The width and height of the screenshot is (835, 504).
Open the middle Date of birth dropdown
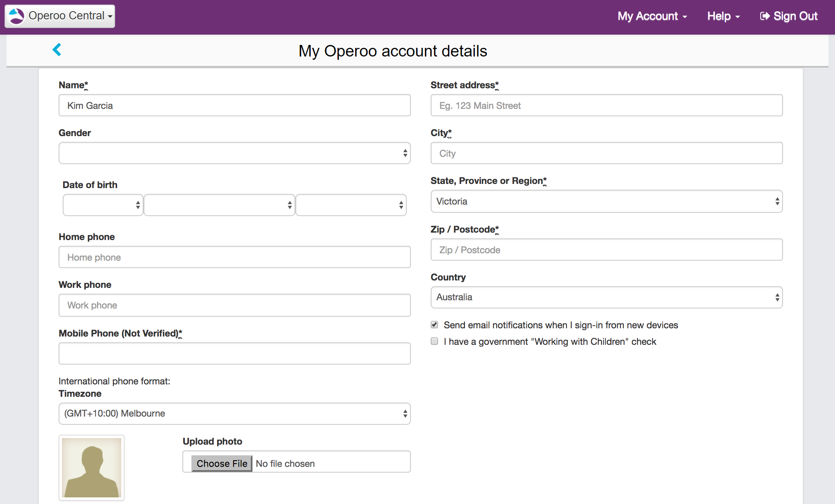[x=219, y=205]
